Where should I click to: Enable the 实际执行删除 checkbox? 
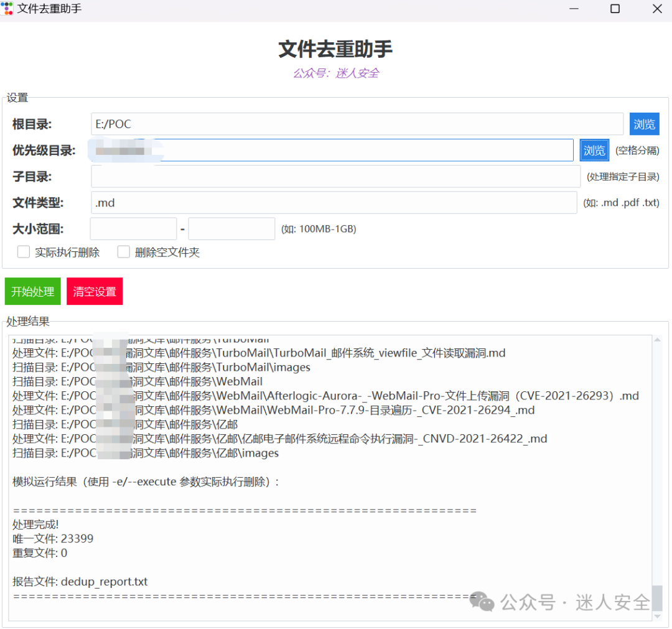(24, 252)
